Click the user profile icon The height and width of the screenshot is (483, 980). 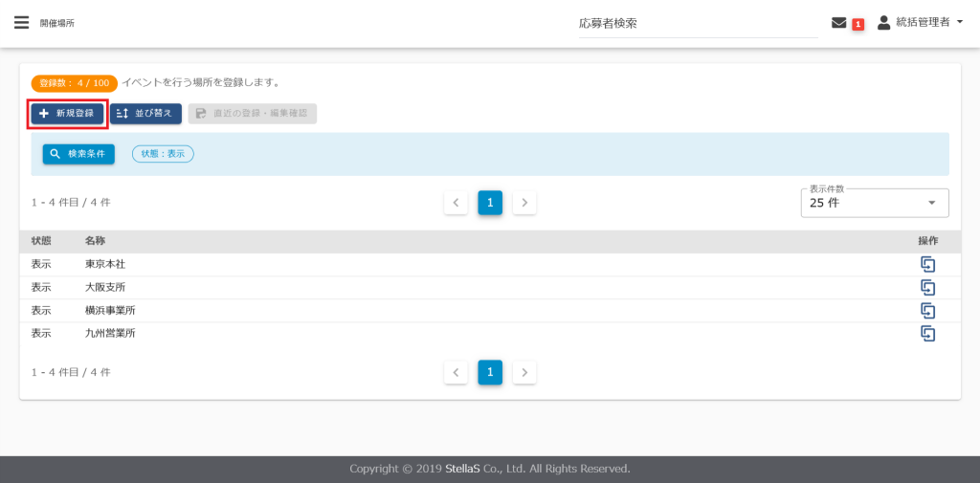point(883,22)
